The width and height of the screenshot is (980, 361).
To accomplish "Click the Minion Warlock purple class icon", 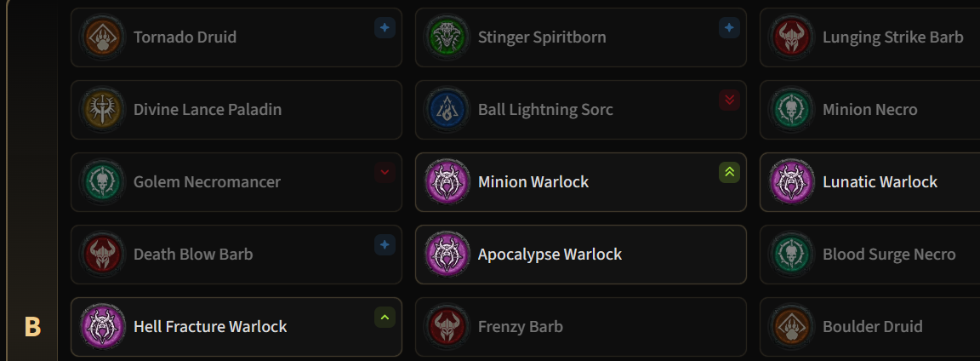I will pyautogui.click(x=447, y=182).
